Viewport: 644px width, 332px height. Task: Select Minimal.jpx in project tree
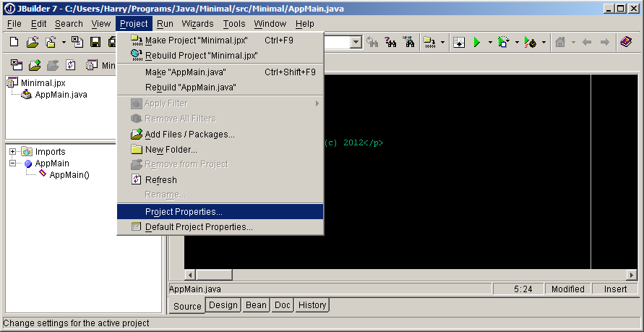tap(43, 83)
